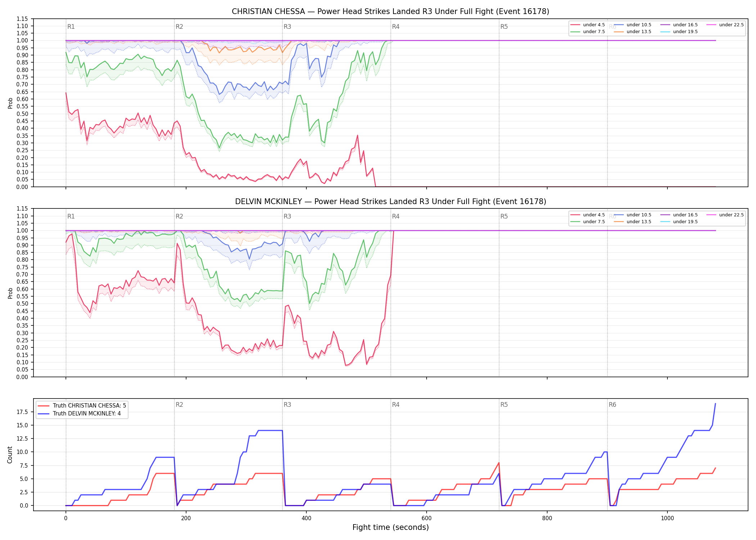Click 'under 10.5' legend entry in Chessa chart

[x=633, y=25]
